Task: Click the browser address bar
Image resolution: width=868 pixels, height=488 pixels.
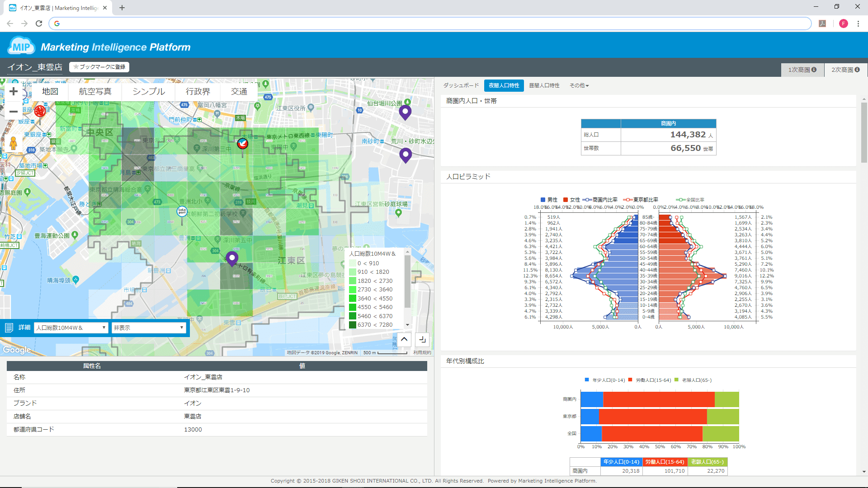Action: (x=429, y=23)
